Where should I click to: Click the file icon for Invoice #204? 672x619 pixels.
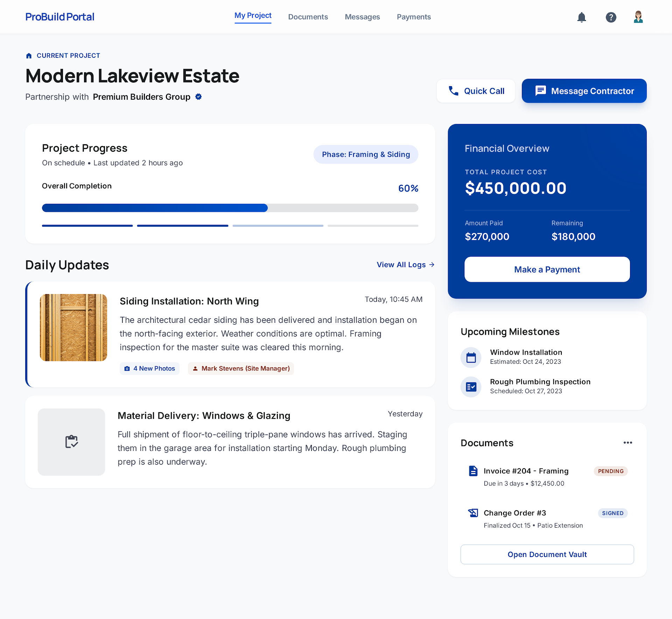pyautogui.click(x=473, y=471)
